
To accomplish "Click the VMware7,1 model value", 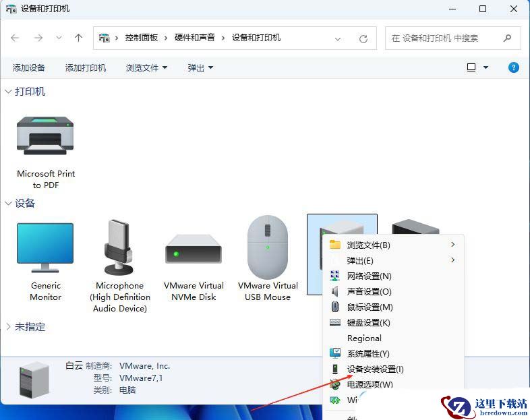I will tap(141, 378).
